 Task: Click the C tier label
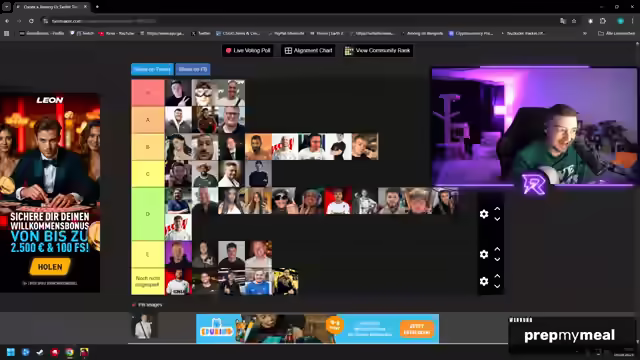[148, 174]
